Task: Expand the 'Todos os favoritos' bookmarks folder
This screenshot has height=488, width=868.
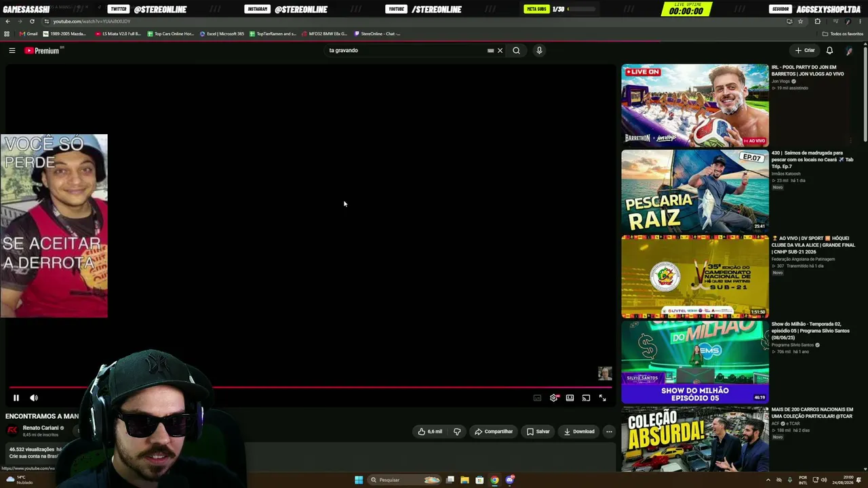Action: 842,34
